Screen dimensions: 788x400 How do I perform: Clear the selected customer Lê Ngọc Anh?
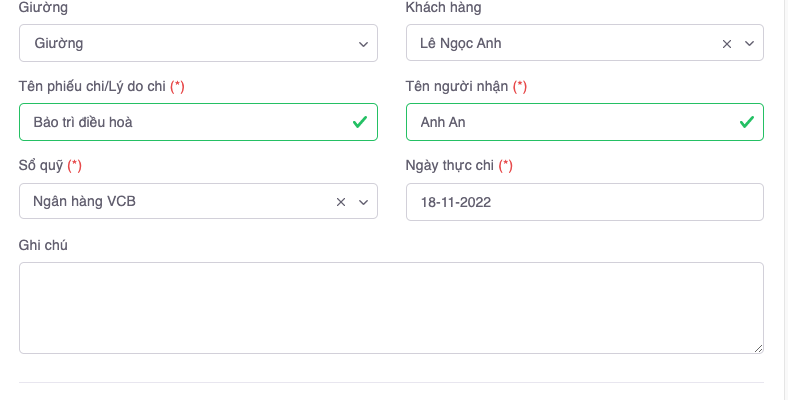727,44
